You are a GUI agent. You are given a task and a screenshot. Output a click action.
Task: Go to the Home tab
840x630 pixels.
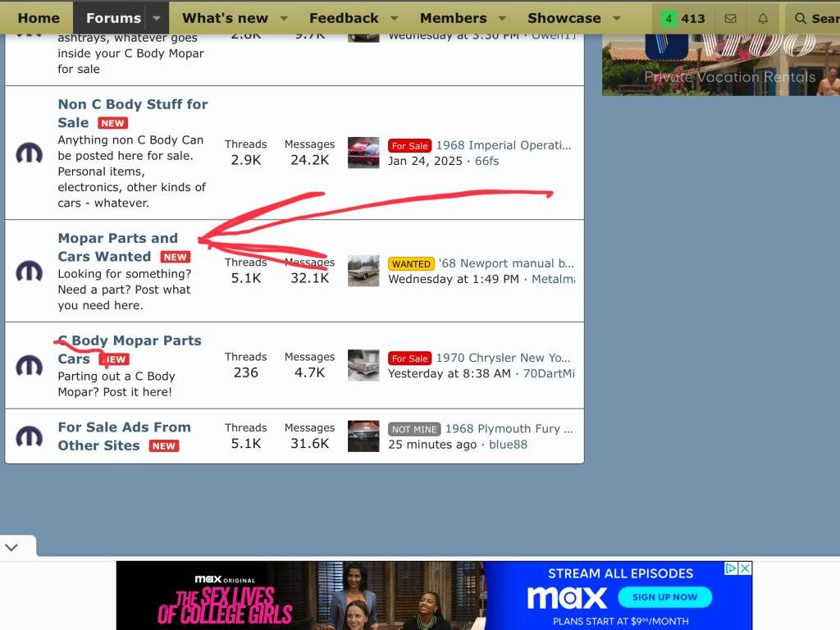point(39,18)
